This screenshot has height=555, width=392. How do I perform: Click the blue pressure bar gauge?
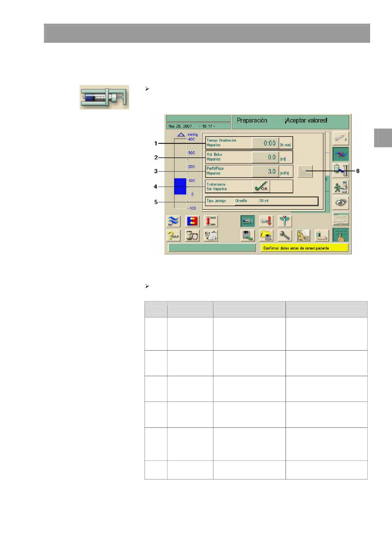pyautogui.click(x=180, y=186)
